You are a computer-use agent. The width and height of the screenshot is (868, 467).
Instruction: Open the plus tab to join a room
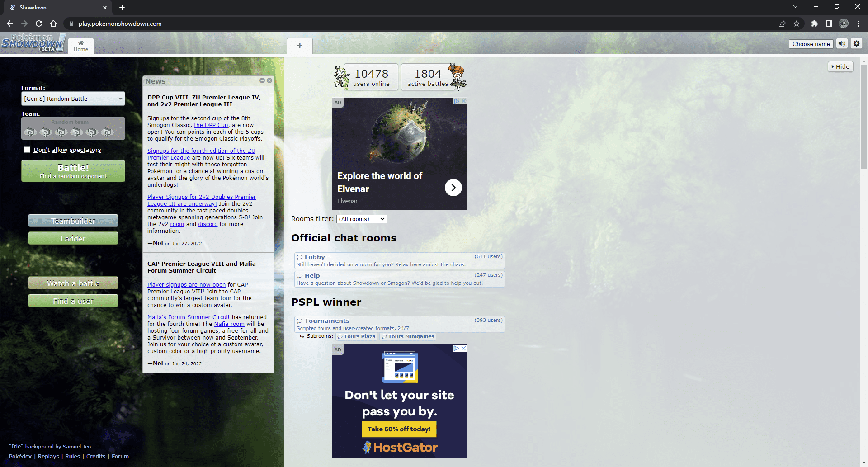300,46
